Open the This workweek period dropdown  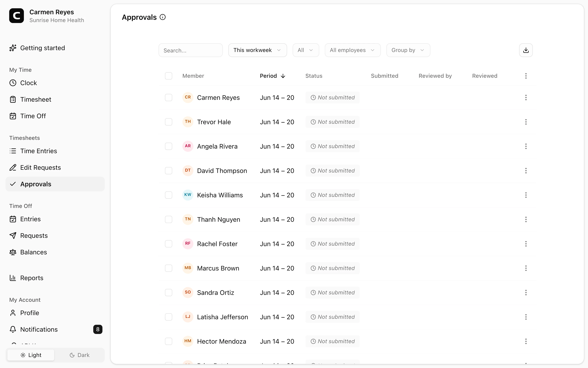258,50
